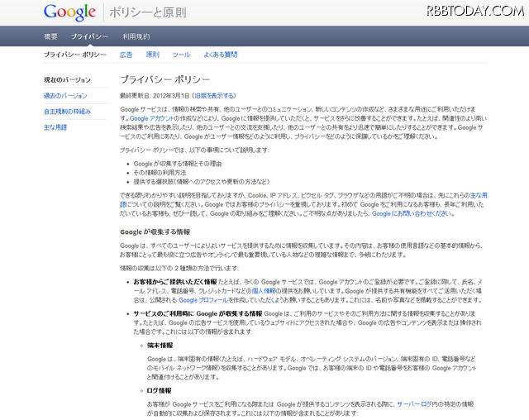Click the プライバシー ポリシー page heading

pos(165,79)
